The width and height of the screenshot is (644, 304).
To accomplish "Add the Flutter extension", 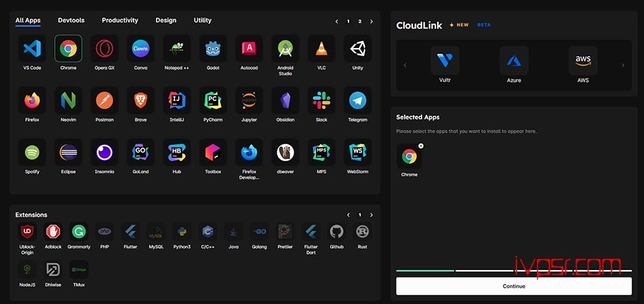I will [130, 232].
